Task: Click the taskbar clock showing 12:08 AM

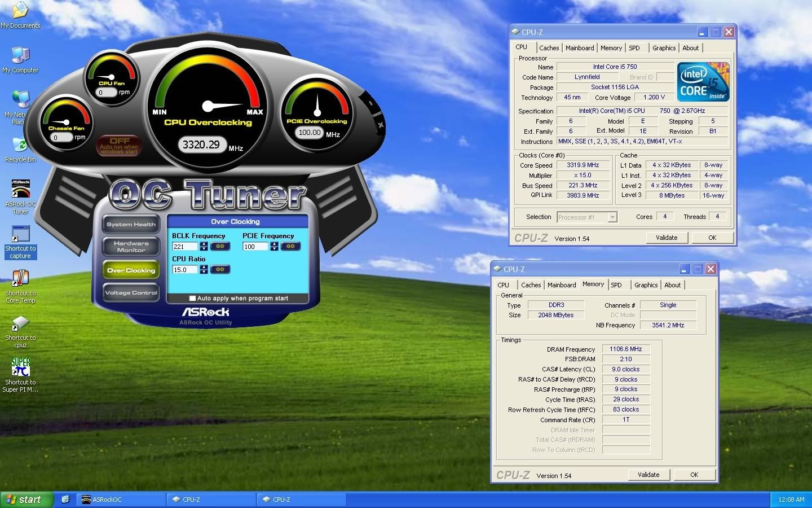Action: pos(791,500)
